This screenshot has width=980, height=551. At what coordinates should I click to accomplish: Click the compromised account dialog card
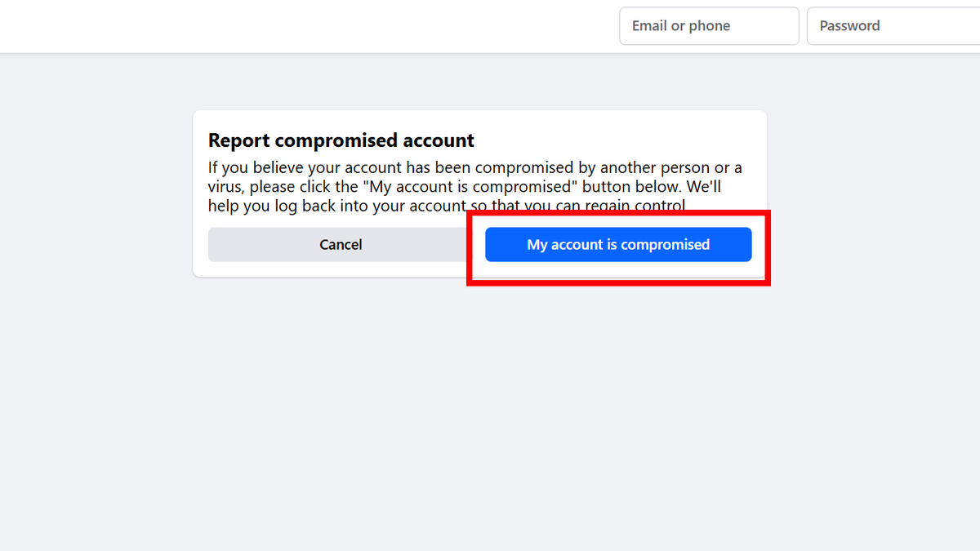pyautogui.click(x=479, y=193)
